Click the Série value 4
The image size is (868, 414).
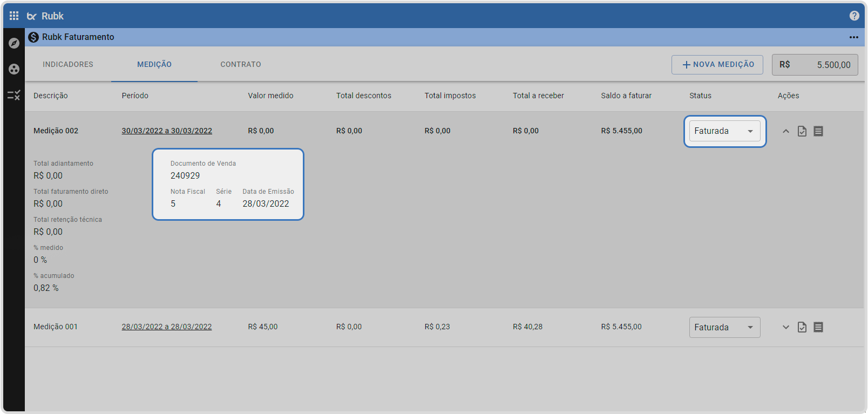[219, 203]
